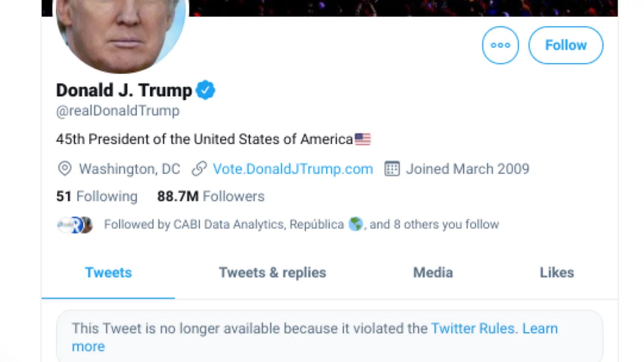Image resolution: width=644 pixels, height=362 pixels.
Task: Click the chain link icon
Action: 199,168
